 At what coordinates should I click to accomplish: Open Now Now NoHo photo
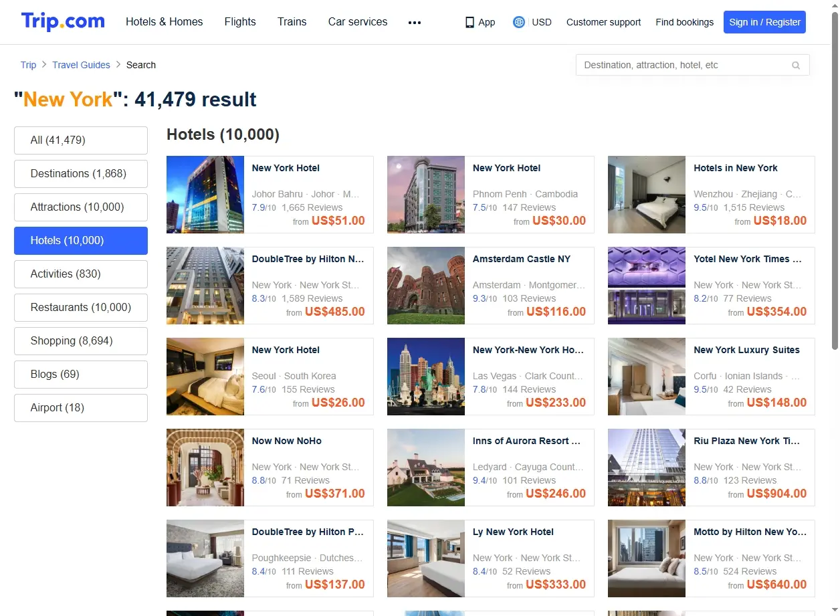pyautogui.click(x=205, y=468)
